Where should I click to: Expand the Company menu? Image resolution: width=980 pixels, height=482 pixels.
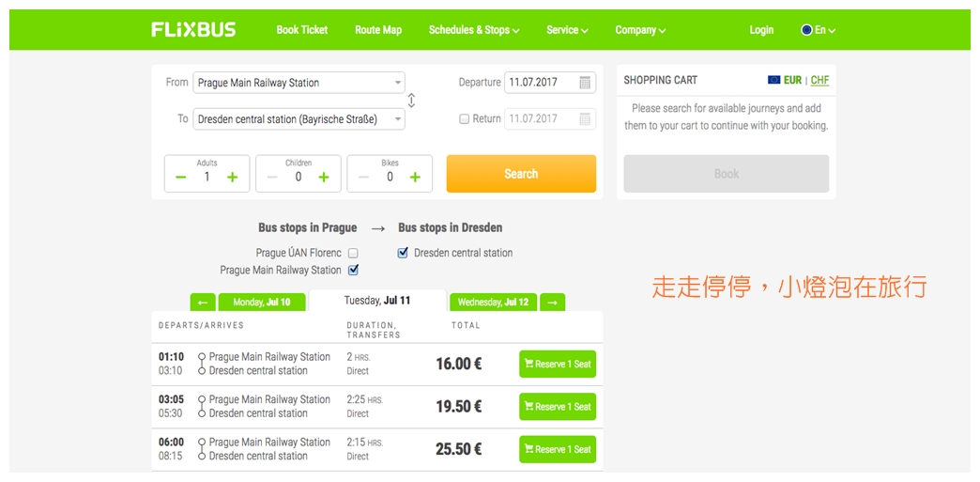(x=640, y=30)
